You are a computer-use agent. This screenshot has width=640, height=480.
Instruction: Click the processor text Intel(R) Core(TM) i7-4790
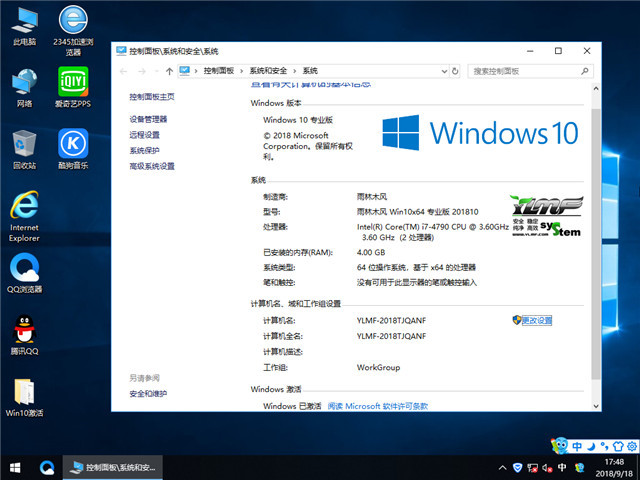[x=433, y=227]
